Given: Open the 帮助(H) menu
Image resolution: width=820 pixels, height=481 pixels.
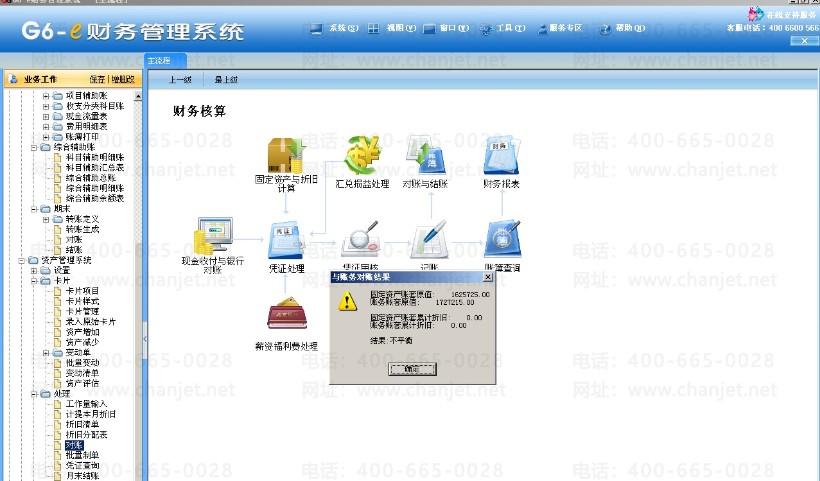Looking at the screenshot, I should (x=630, y=28).
